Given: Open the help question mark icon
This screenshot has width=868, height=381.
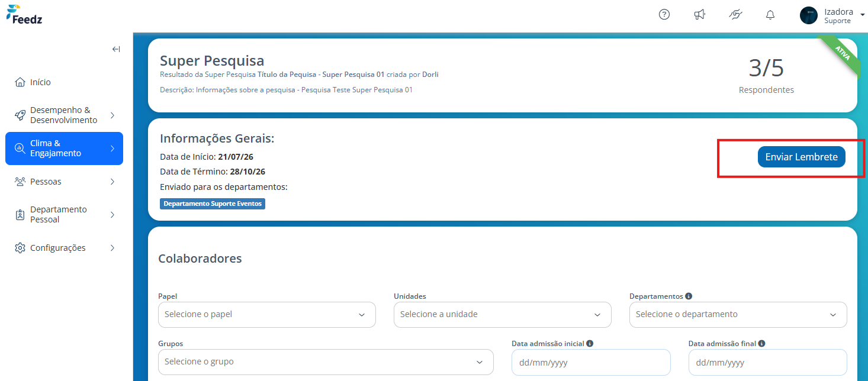Looking at the screenshot, I should point(664,15).
